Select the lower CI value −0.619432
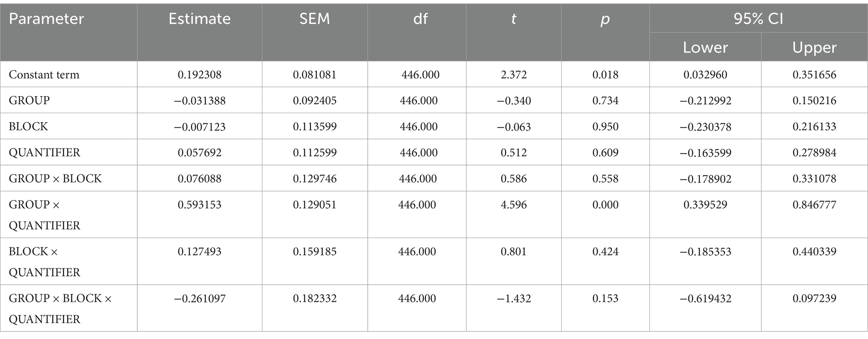 click(x=705, y=299)
